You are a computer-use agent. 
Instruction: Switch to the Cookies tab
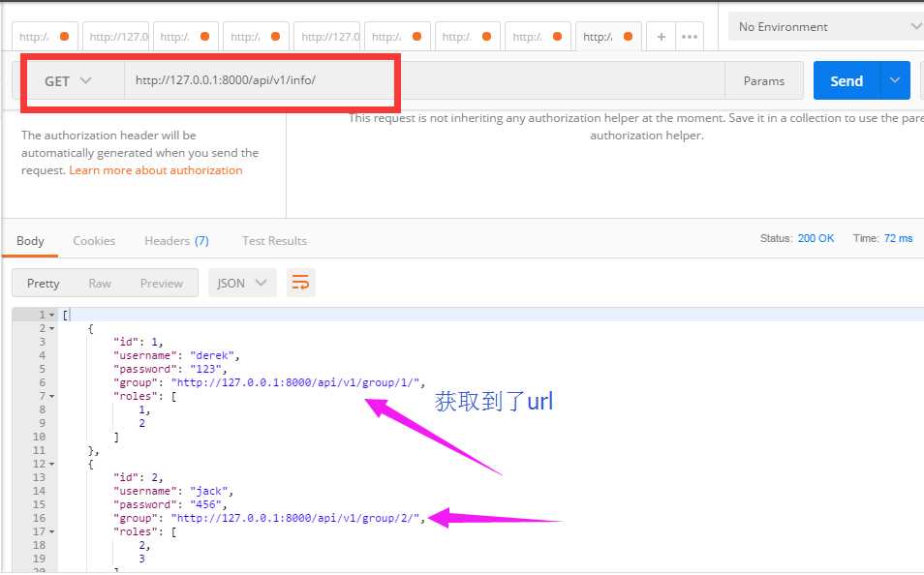click(94, 240)
